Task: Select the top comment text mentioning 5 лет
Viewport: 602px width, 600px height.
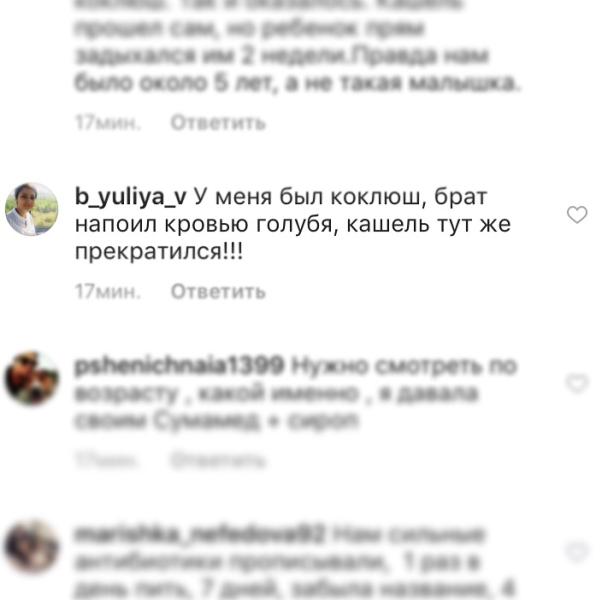Action: [298, 48]
